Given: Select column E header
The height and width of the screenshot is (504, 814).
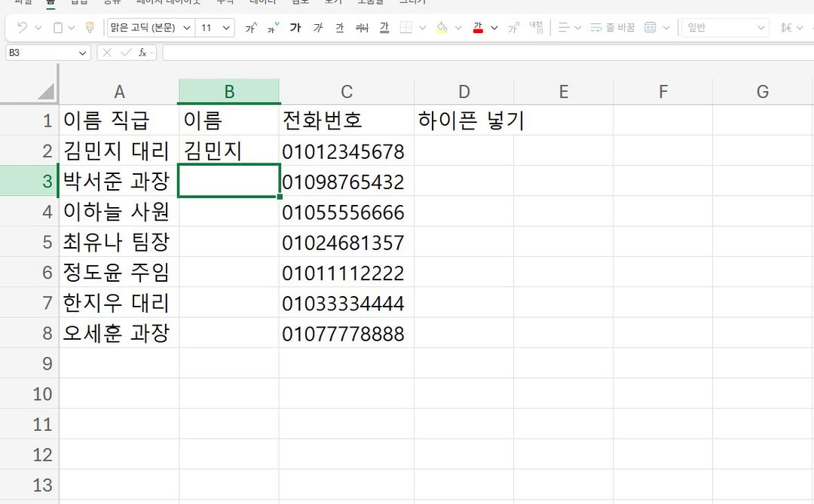Looking at the screenshot, I should (564, 91).
